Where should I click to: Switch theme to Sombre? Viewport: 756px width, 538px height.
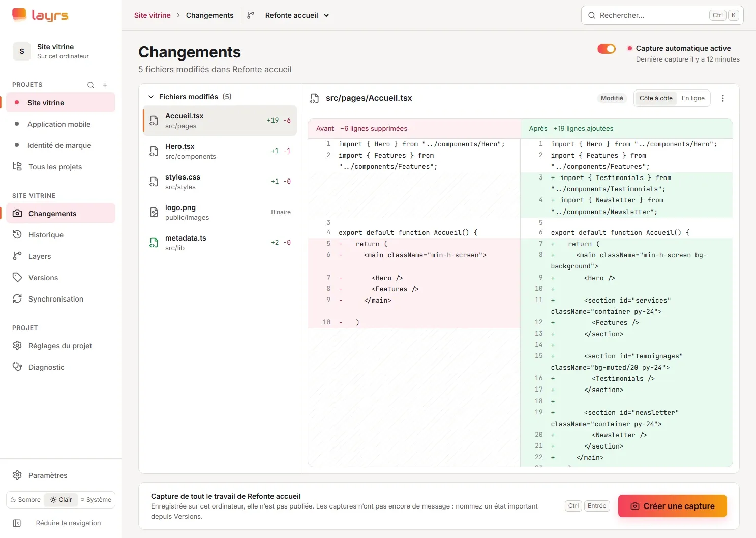pos(25,500)
